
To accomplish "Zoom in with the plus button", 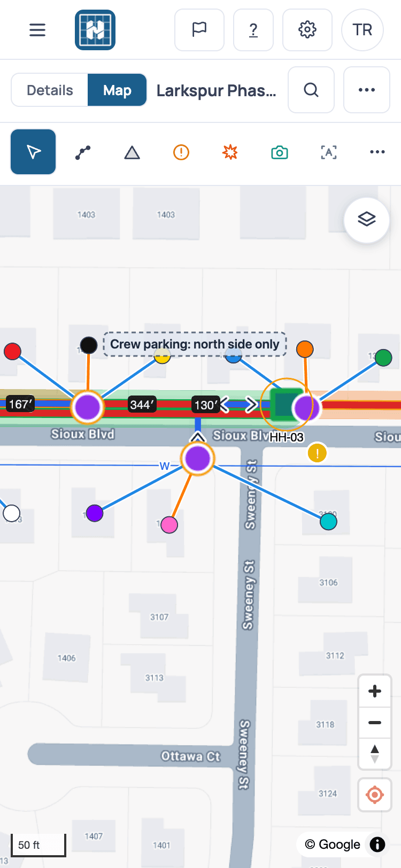I will click(x=375, y=691).
